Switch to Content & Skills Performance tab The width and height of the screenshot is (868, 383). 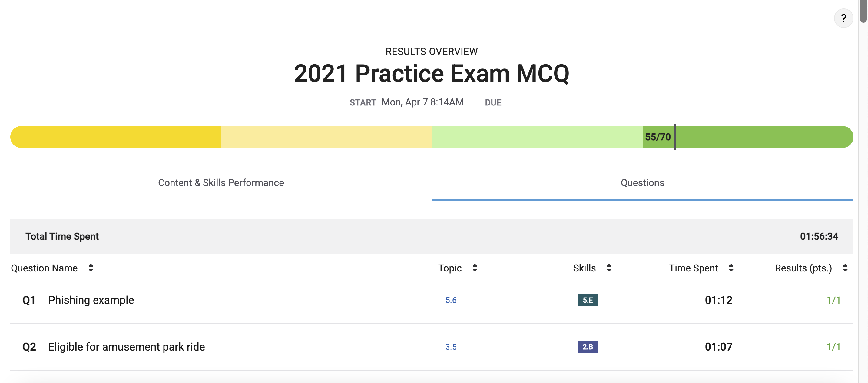(x=221, y=183)
